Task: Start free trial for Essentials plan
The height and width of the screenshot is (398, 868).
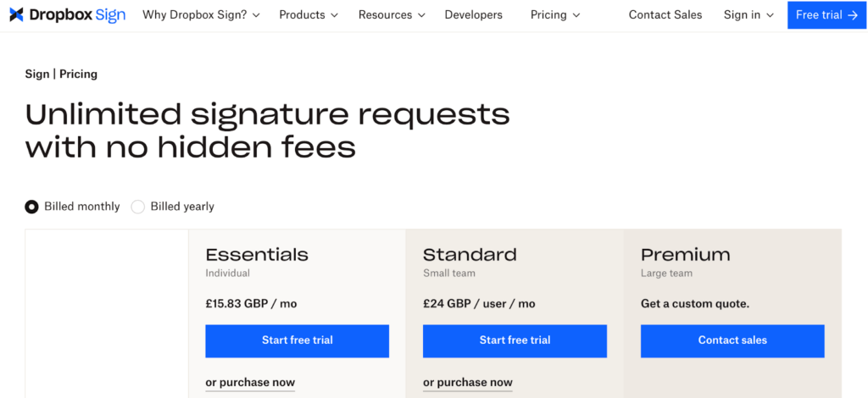Action: pyautogui.click(x=297, y=340)
